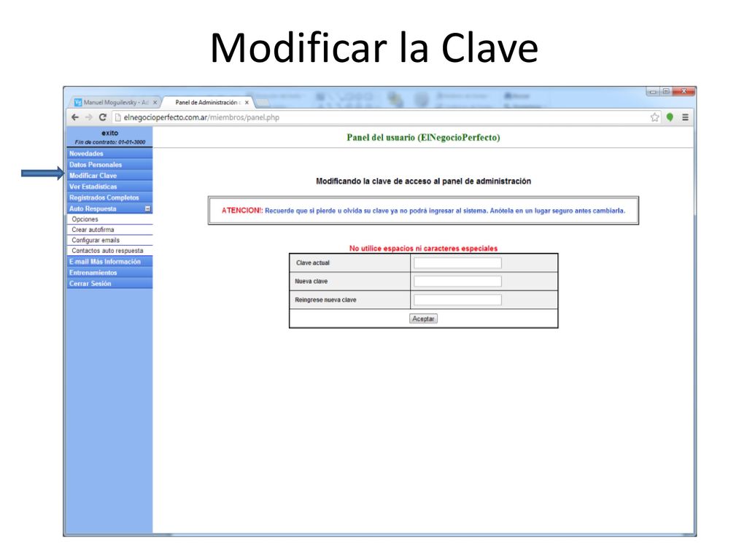
Task: Open E-mail Más Información in sidebar
Action: 109,262
